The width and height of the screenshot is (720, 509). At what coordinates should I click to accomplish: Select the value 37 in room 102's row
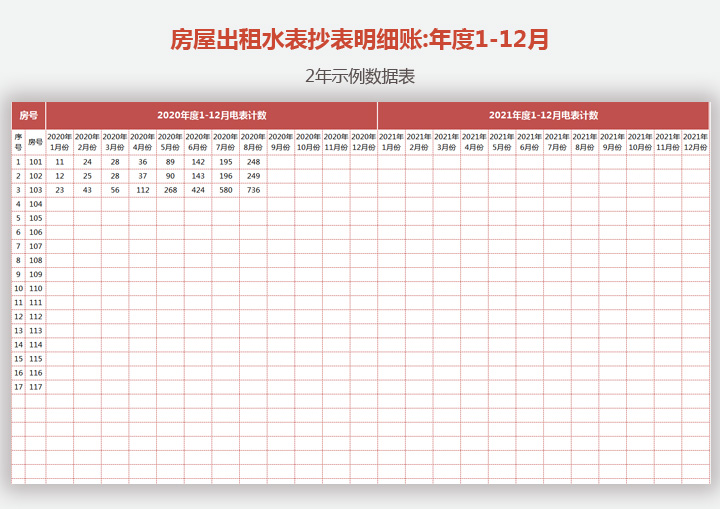143,176
